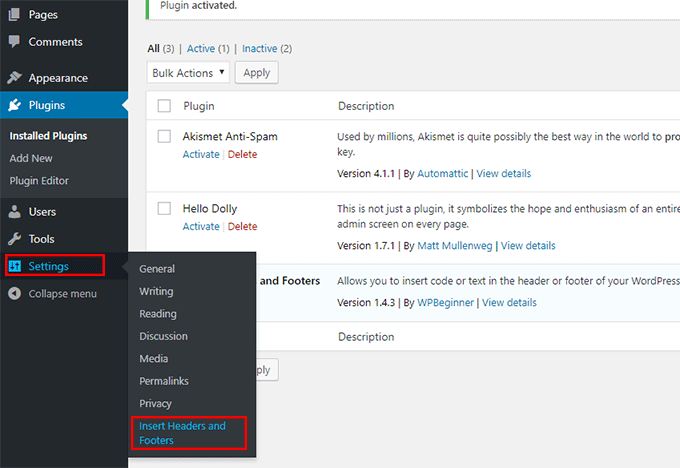The image size is (680, 468).
Task: View details for Hello Dolly plugin
Action: pos(528,245)
